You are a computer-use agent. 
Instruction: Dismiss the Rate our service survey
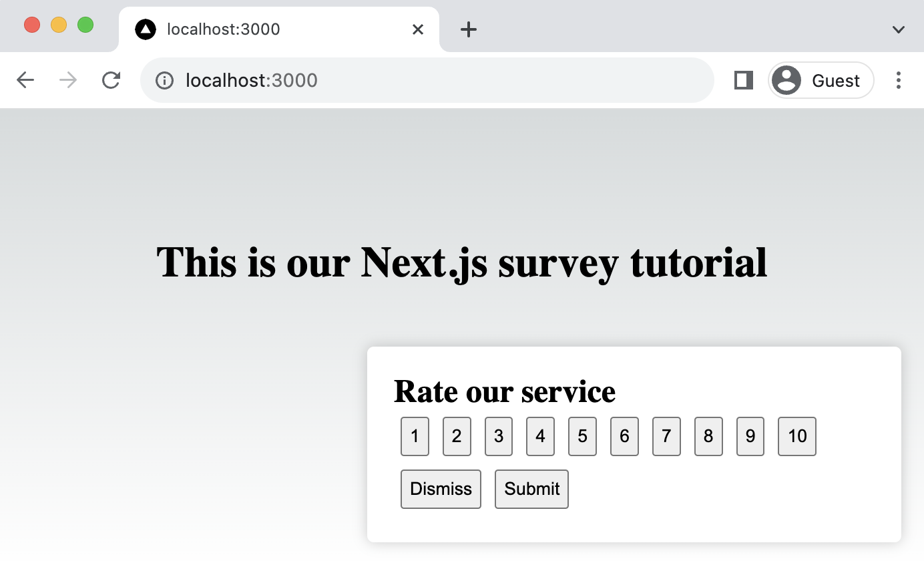[440, 489]
